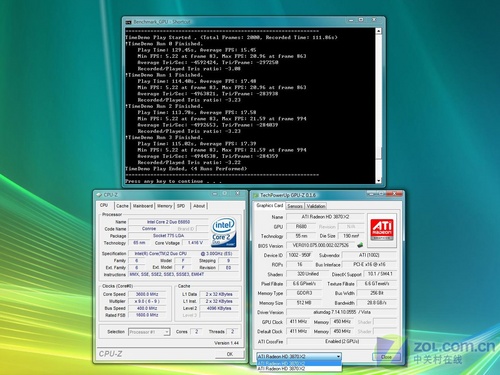The width and height of the screenshot is (500, 375).
Task: Click the BIOS save chip icon in GPU-Z
Action: (x=360, y=245)
